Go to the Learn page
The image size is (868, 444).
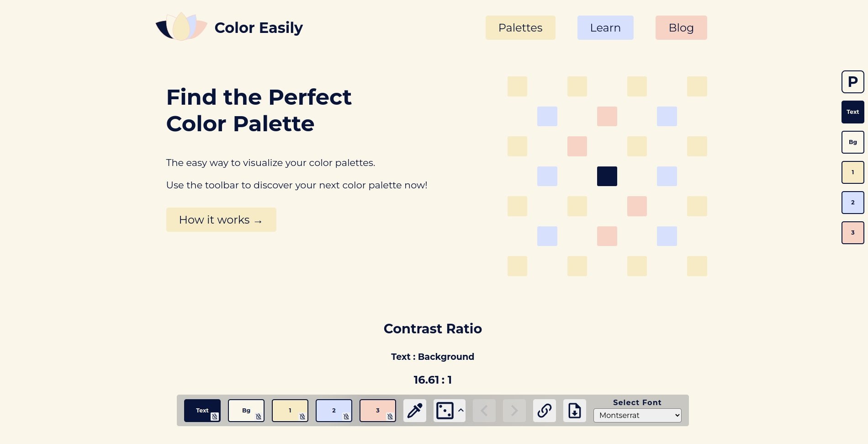[x=605, y=28]
